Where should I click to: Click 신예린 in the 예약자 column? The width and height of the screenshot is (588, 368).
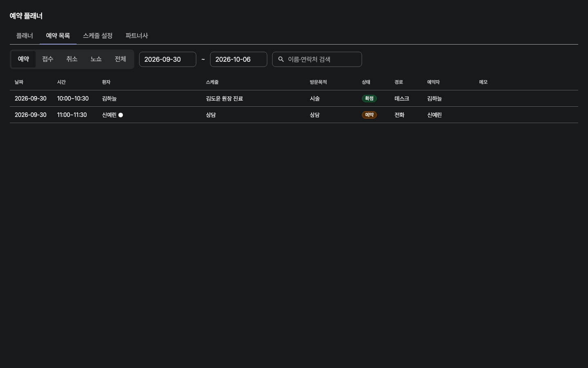pyautogui.click(x=434, y=115)
